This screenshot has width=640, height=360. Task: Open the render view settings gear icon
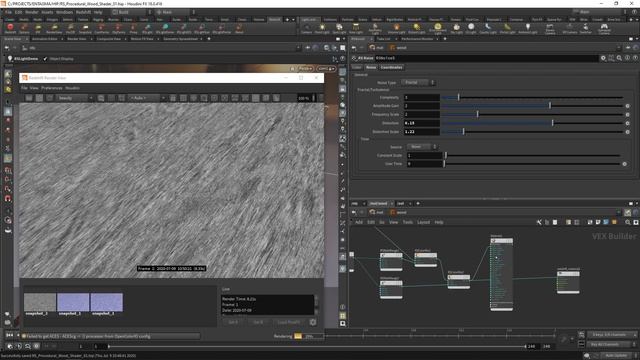coord(313,322)
